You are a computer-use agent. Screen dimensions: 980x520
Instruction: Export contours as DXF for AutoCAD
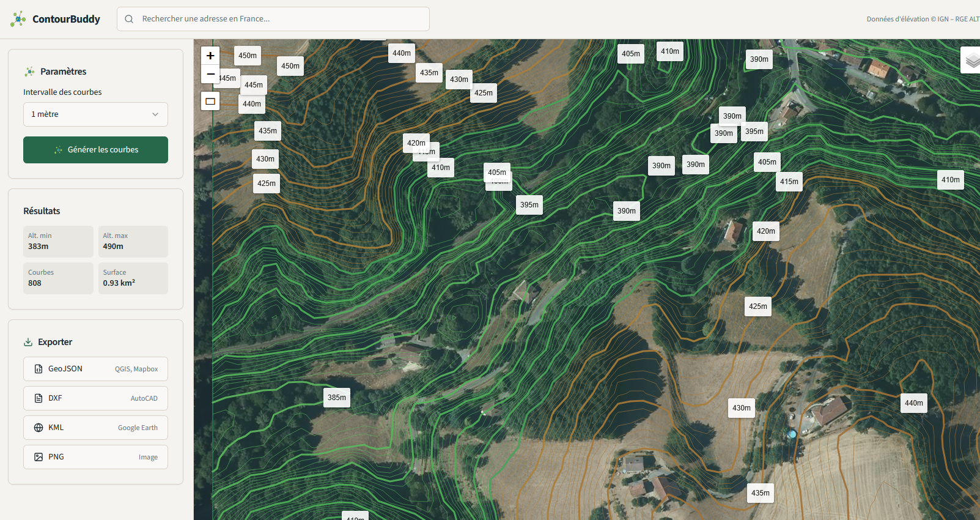[x=95, y=398]
